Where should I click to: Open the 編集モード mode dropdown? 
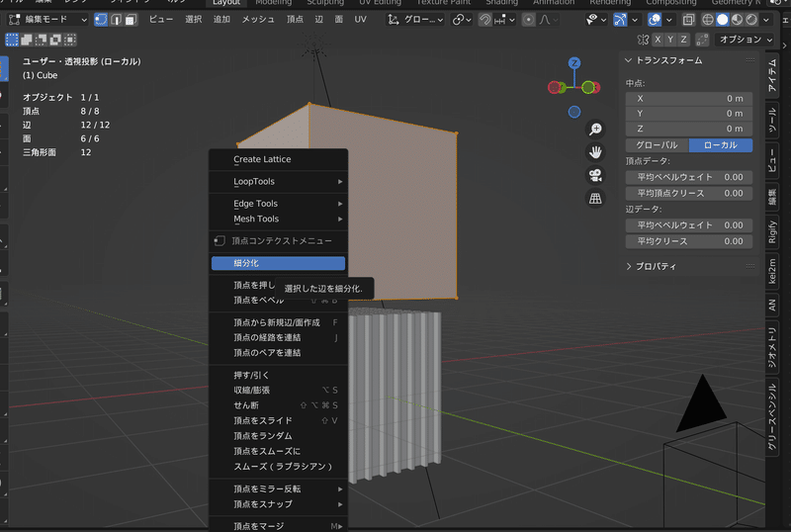tap(47, 20)
